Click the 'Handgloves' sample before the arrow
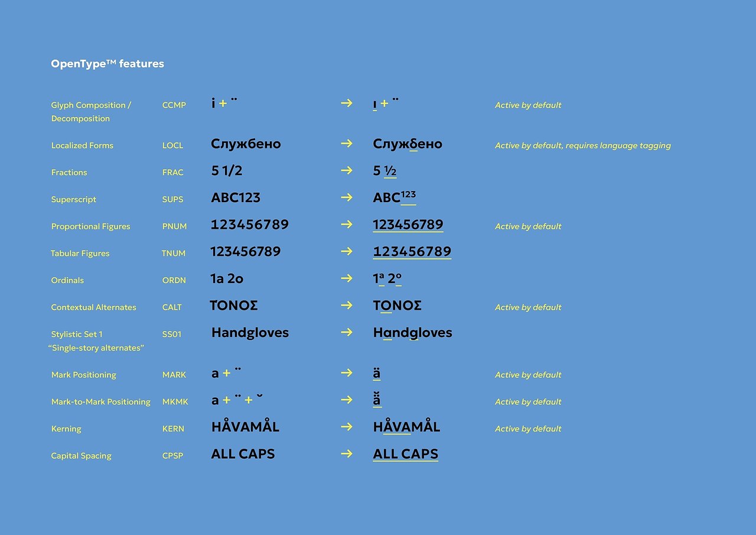 (250, 333)
